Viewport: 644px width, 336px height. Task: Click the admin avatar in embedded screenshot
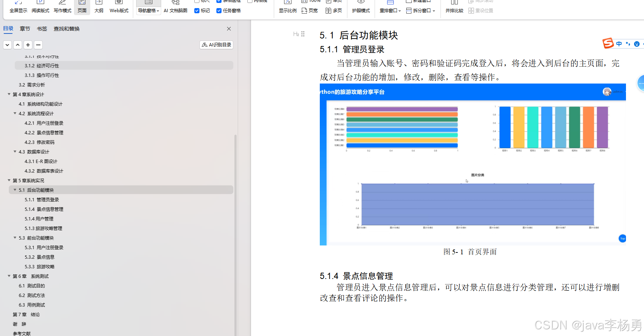(607, 92)
